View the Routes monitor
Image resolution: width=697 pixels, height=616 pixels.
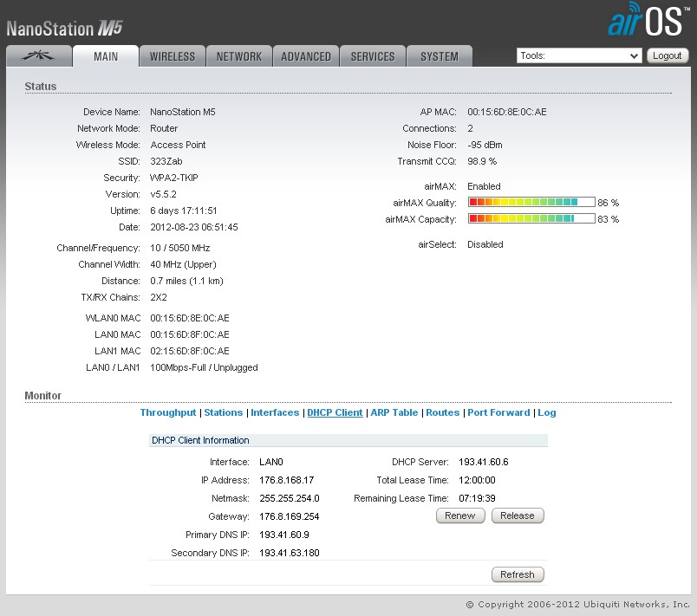coord(442,412)
